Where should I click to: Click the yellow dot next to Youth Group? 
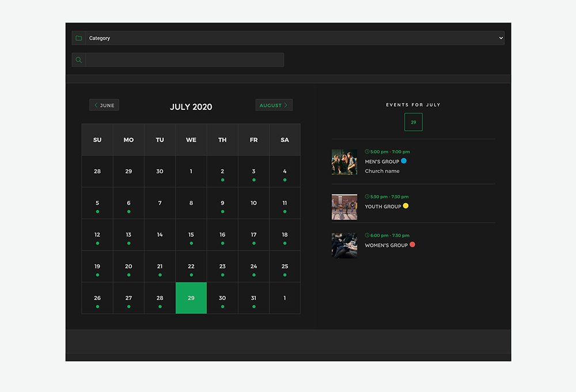[406, 206]
